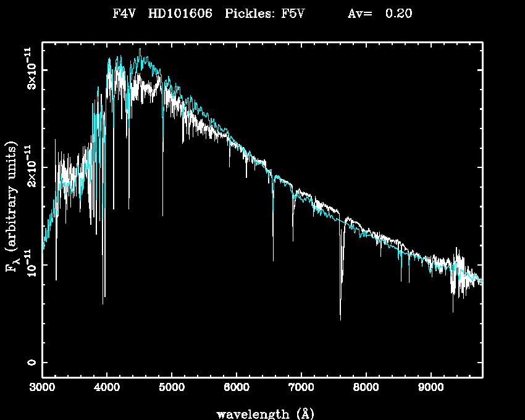Click the 5000 wavelength tick label
The width and height of the screenshot is (525, 420).
click(172, 388)
